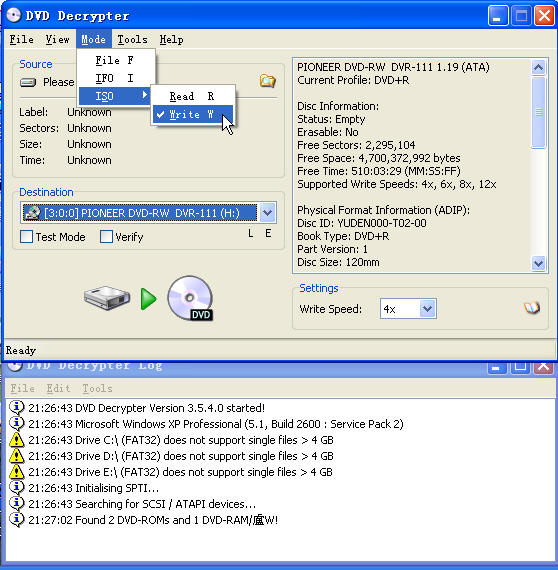Image resolution: width=558 pixels, height=570 pixels.
Task: Open the book icon in Settings panel
Action: click(532, 308)
